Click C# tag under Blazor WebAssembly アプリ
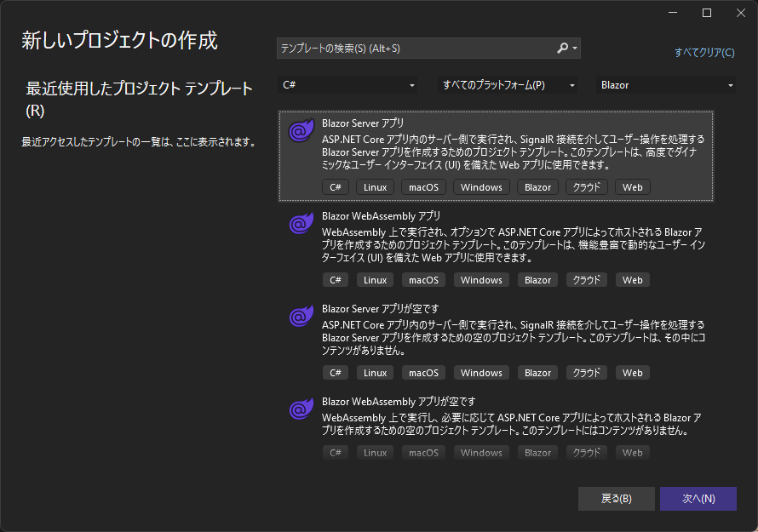The image size is (758, 532). pos(336,280)
